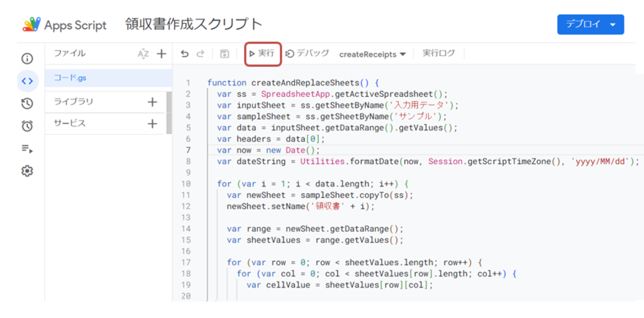Open the Executions list icon in sidebar
The height and width of the screenshot is (318, 644).
click(27, 149)
